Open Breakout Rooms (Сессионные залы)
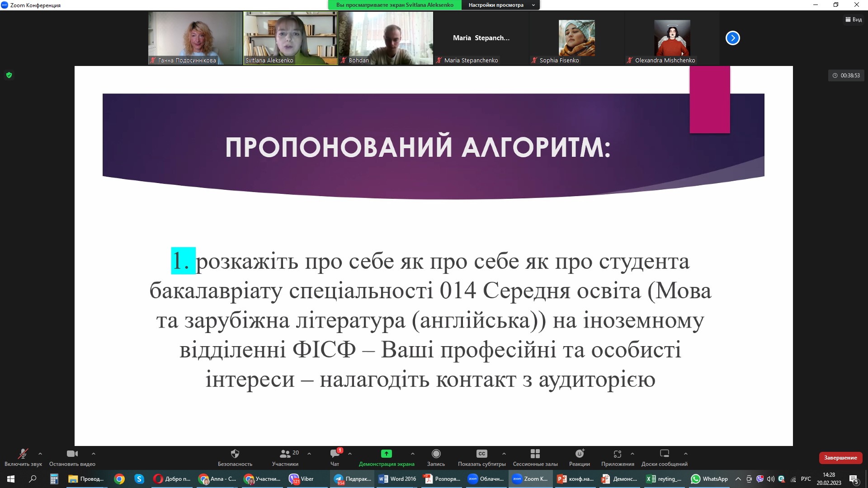The image size is (868, 488). 535,454
